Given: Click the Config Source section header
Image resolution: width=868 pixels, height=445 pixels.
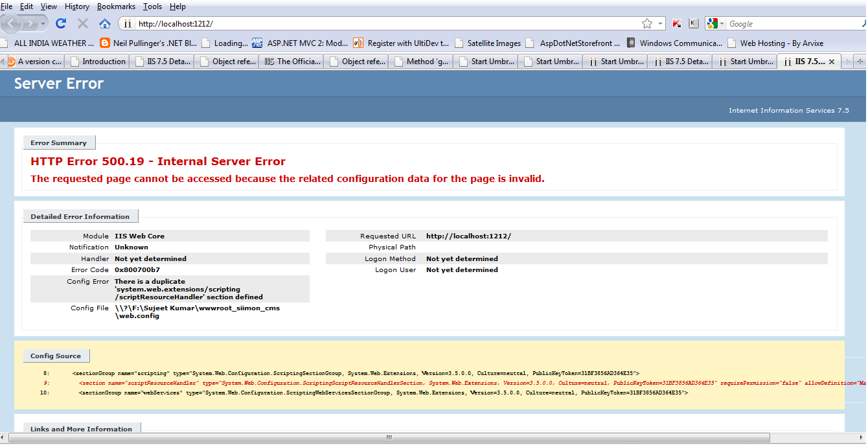Looking at the screenshot, I should pos(56,356).
